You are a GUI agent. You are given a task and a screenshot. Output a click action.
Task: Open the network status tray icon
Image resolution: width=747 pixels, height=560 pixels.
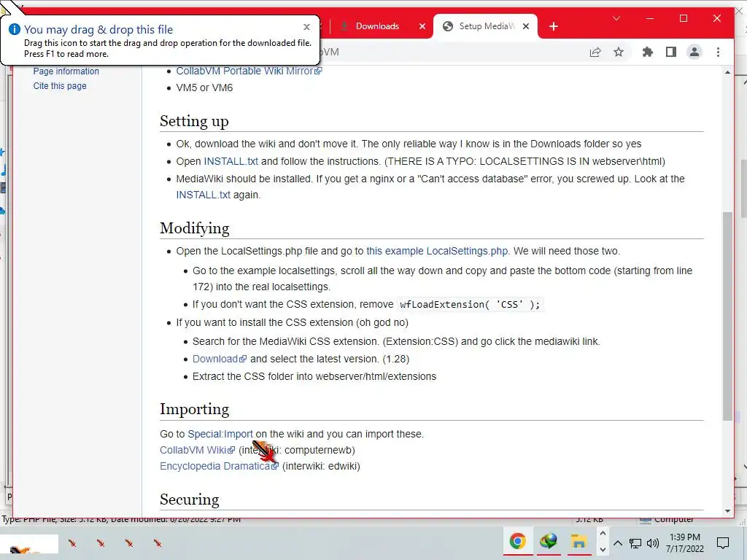click(635, 542)
